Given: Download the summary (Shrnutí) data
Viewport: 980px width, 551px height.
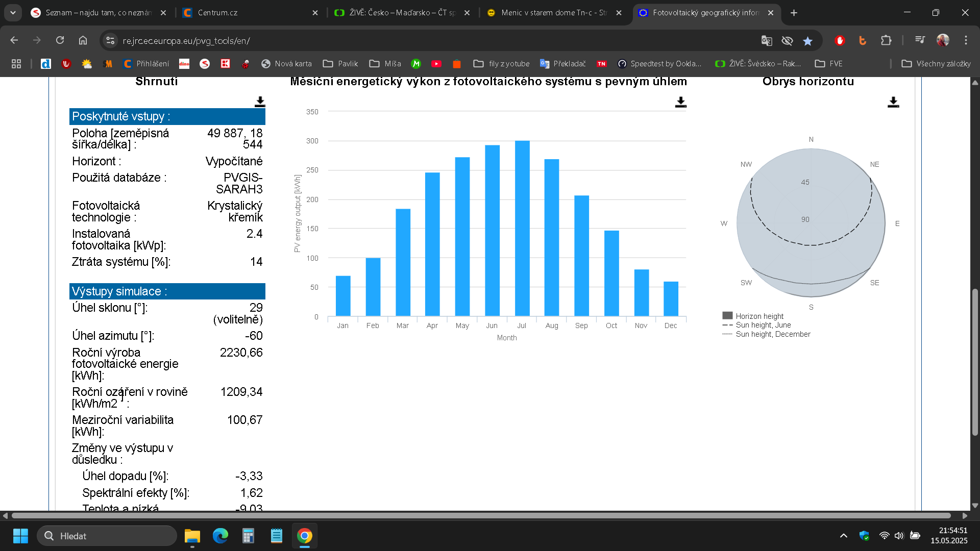Looking at the screenshot, I should coord(260,102).
